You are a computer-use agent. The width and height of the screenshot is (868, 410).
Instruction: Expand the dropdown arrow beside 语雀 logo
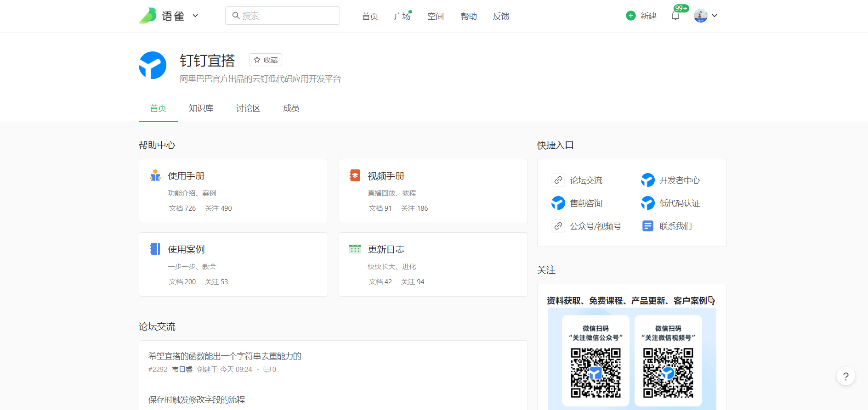tap(195, 16)
